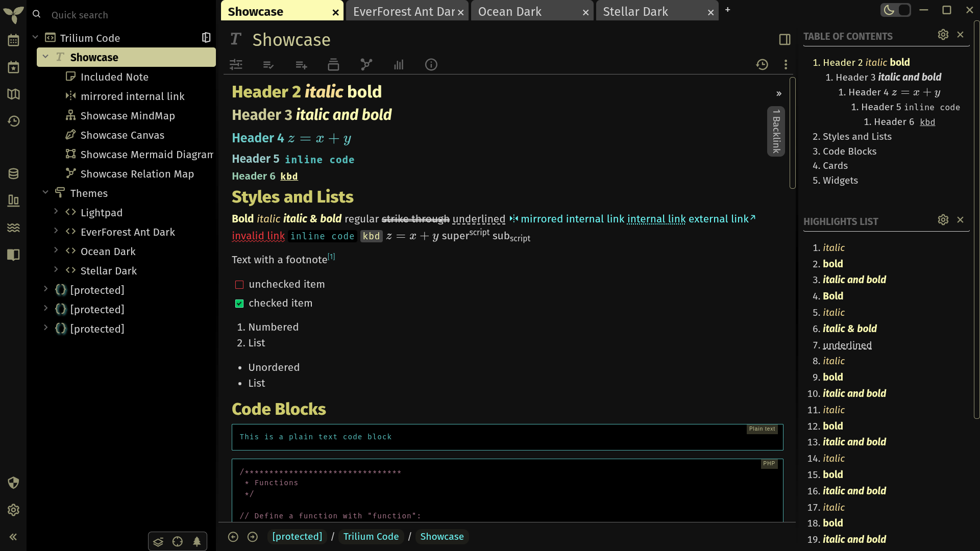Open protected session shield icon
This screenshot has width=980, height=551.
(x=13, y=483)
